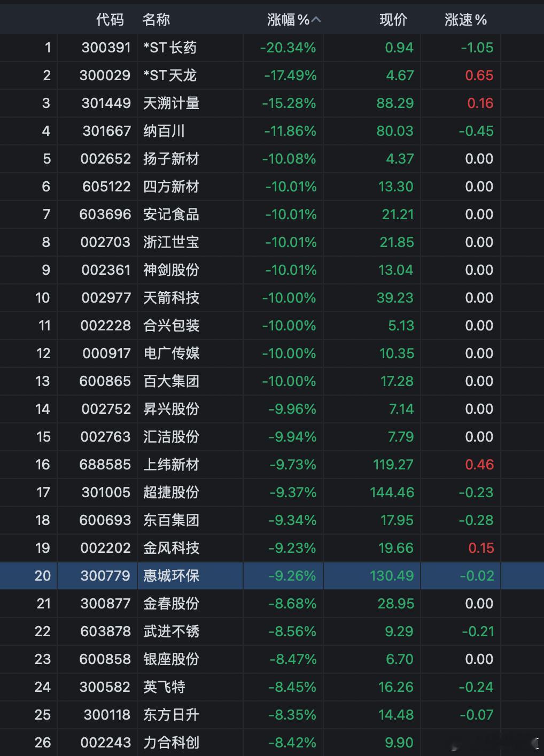The image size is (544, 756).
Task: Select the 金风科技 stock name
Action: [x=171, y=548]
